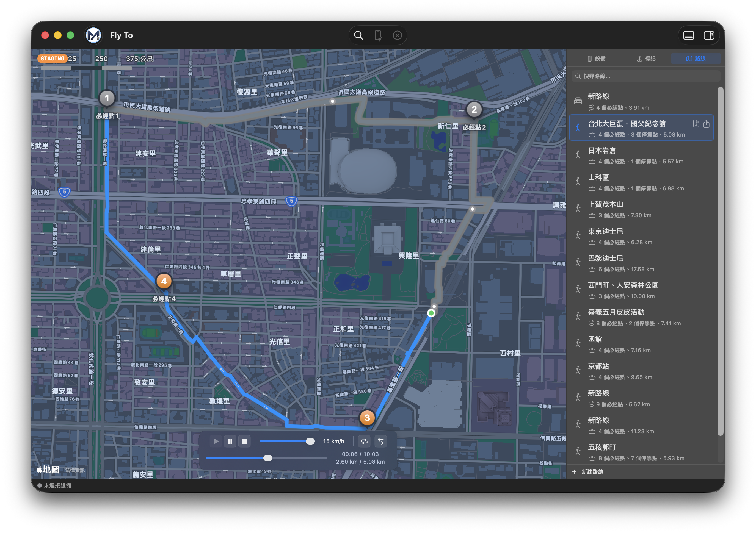Click walking icon beside 上賀茂本山
756x533 pixels.
click(x=578, y=209)
